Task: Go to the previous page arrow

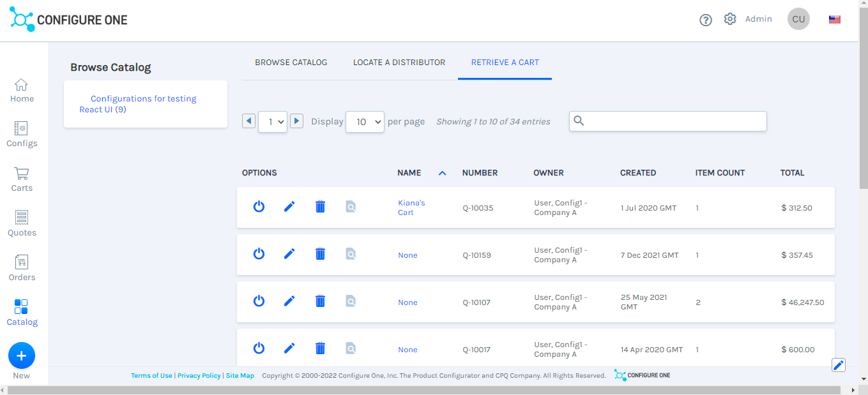Action: click(249, 121)
